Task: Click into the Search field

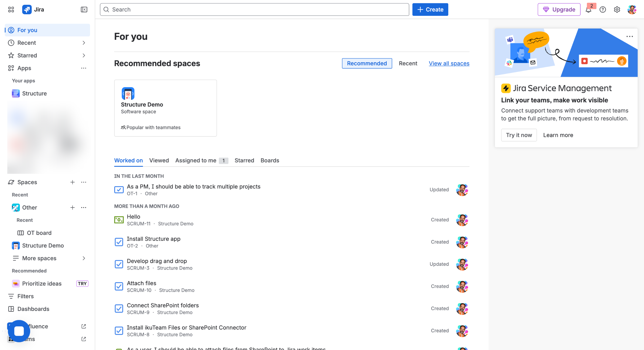Action: click(x=254, y=10)
